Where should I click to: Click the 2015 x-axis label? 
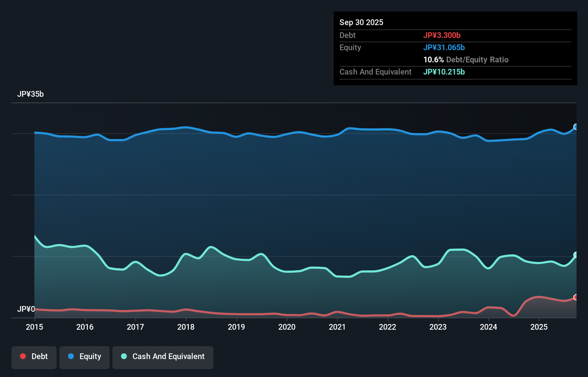click(x=34, y=327)
